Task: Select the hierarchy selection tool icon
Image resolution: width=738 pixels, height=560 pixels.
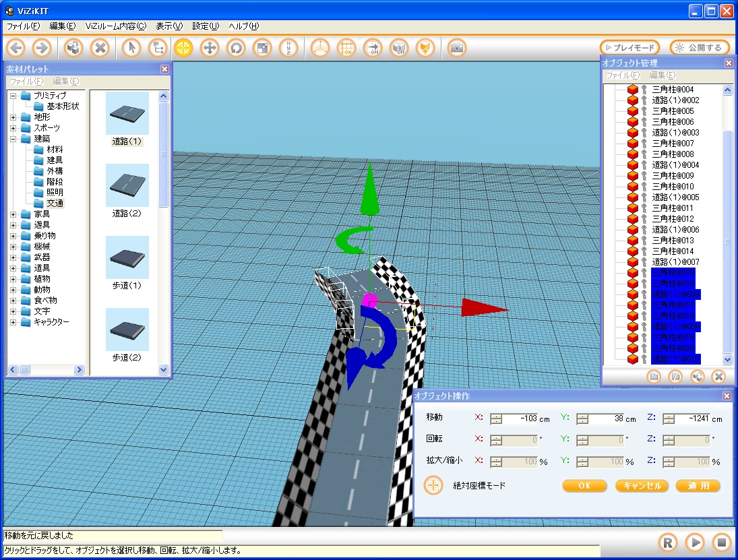Action: 158,48
